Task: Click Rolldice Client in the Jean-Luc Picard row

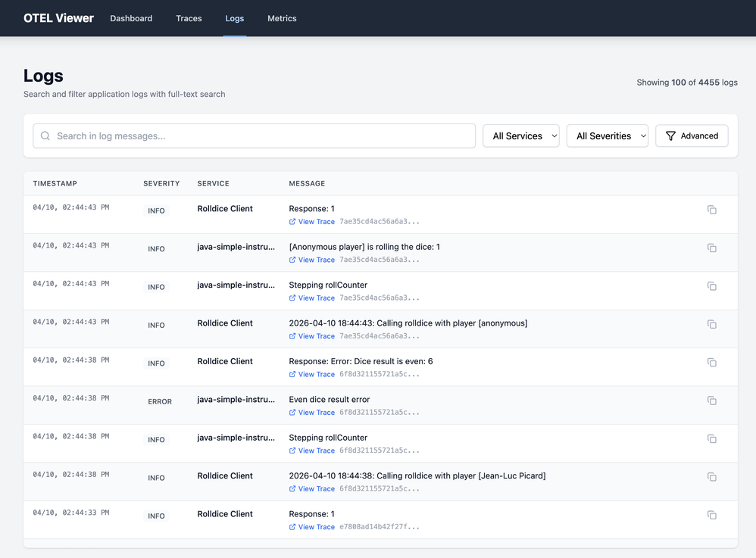Action: [225, 475]
